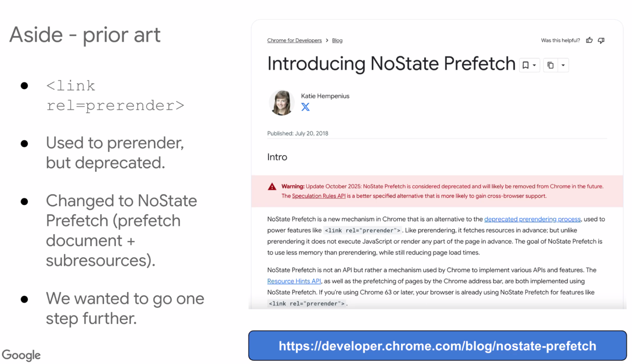This screenshot has width=632, height=364.
Task: Follow the deprecated prerendering process link
Action: [x=532, y=219]
